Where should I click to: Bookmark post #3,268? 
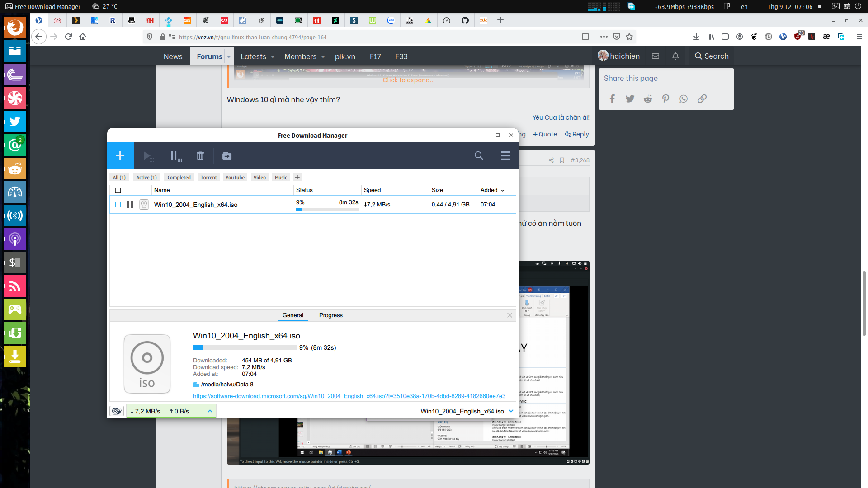coord(562,160)
